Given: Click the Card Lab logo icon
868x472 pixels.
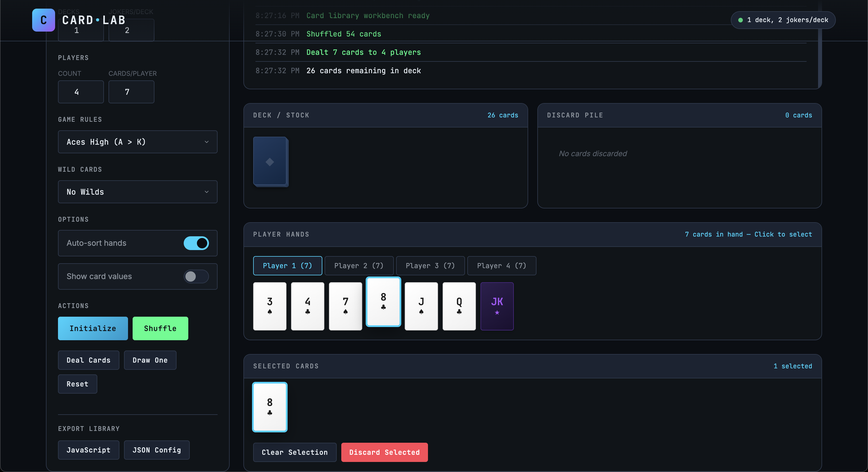Looking at the screenshot, I should pos(43,20).
